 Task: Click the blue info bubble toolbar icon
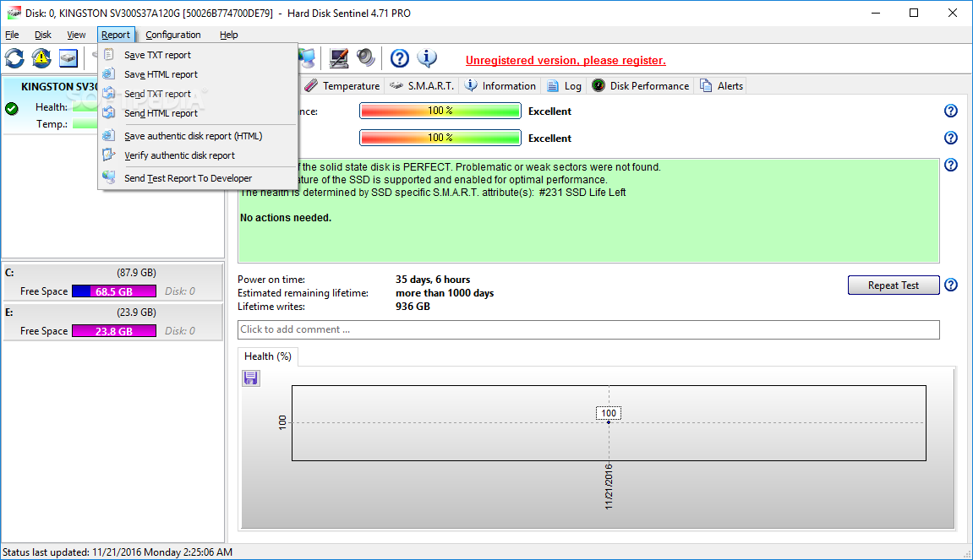tap(427, 58)
